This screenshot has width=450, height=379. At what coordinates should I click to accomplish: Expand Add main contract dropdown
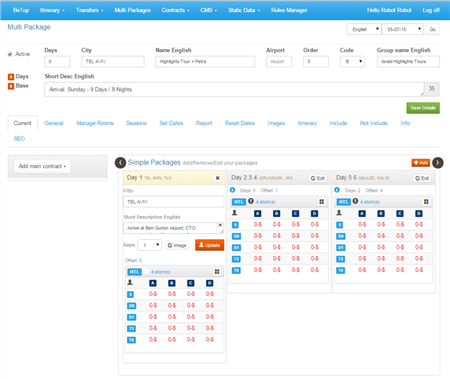[42, 166]
